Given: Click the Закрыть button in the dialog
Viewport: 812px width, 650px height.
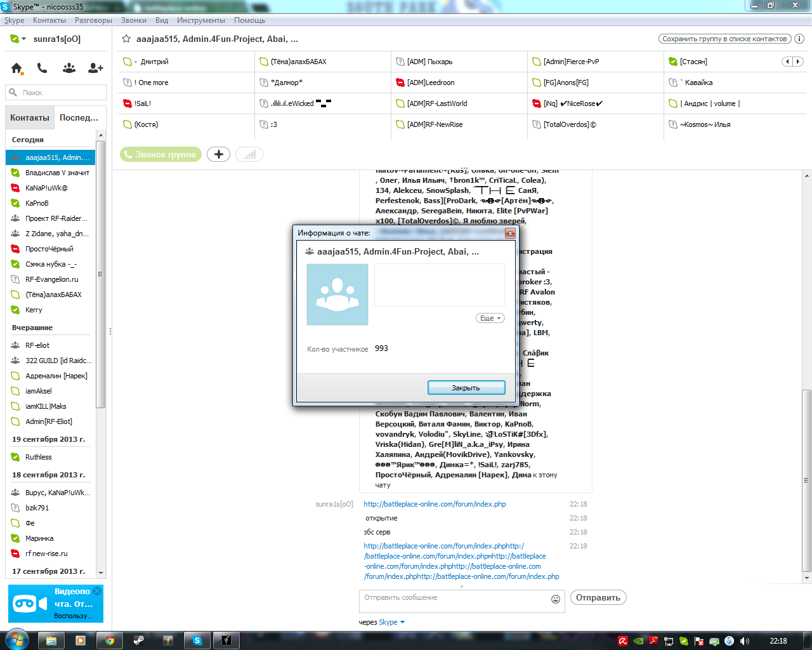Looking at the screenshot, I should (466, 388).
